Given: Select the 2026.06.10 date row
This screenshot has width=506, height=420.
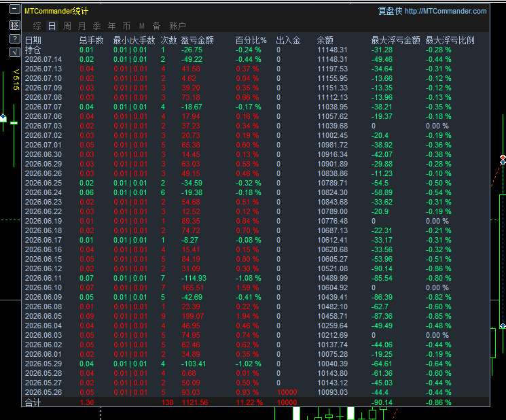Looking at the screenshot, I should 43,287.
